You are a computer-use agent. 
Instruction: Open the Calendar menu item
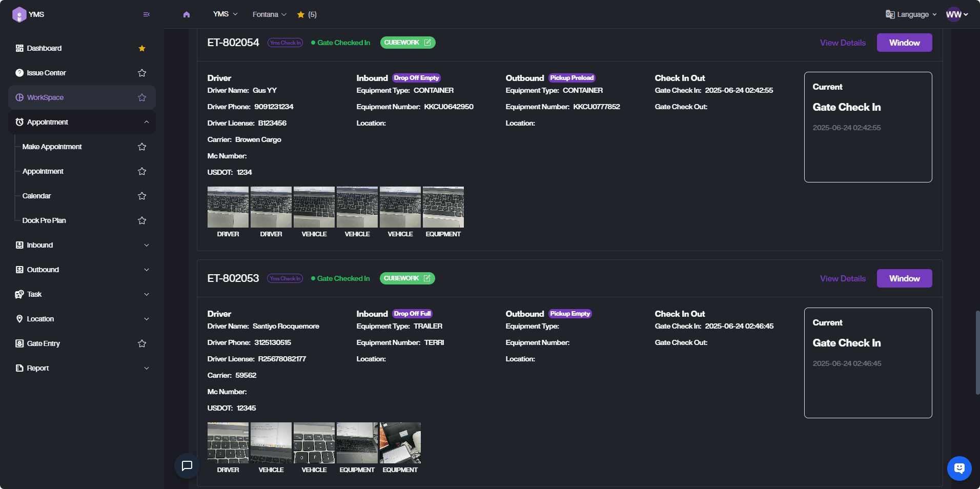pos(37,196)
